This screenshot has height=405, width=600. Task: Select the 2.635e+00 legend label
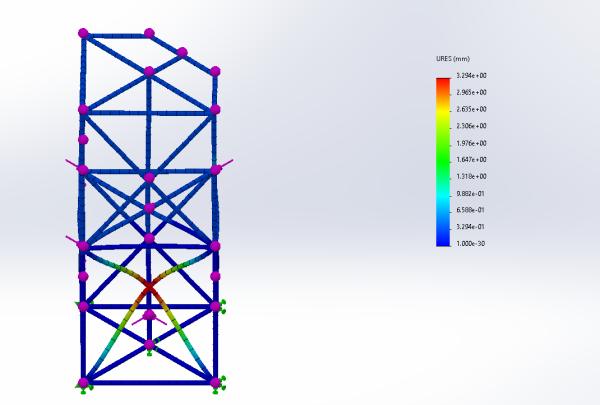click(x=472, y=109)
